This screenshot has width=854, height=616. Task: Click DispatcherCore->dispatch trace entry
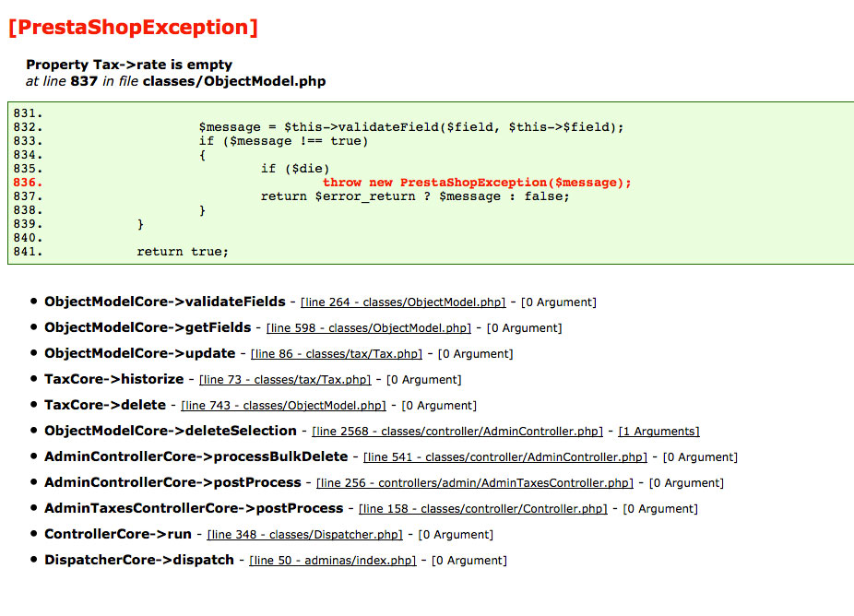pos(139,560)
